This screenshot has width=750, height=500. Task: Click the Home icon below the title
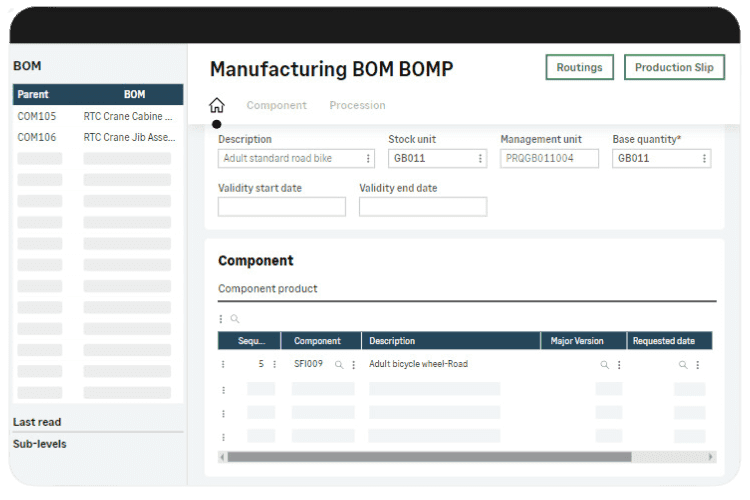click(x=217, y=105)
